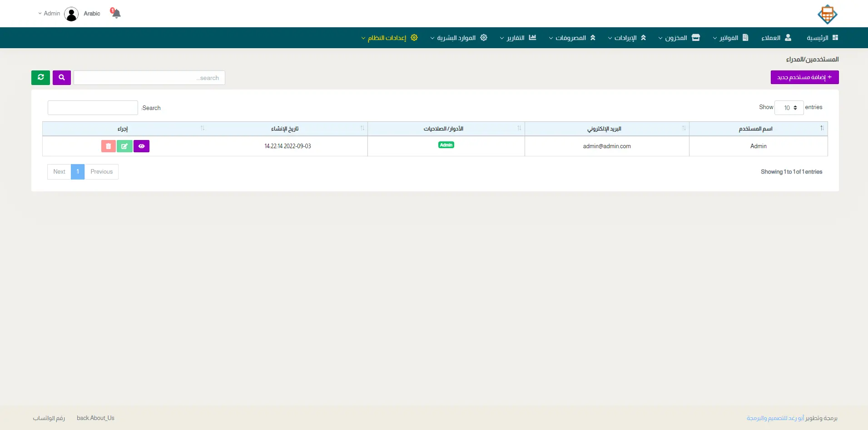Viewport: 868px width, 430px height.
Task: Delete the Admin user with trash icon
Action: point(108,146)
